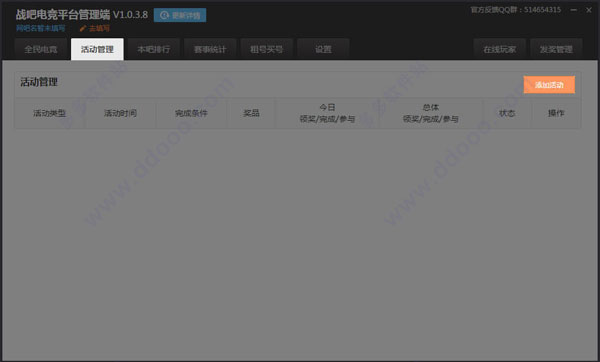Open the 更新详情 update info button
The width and height of the screenshot is (600, 362).
pyautogui.click(x=180, y=15)
